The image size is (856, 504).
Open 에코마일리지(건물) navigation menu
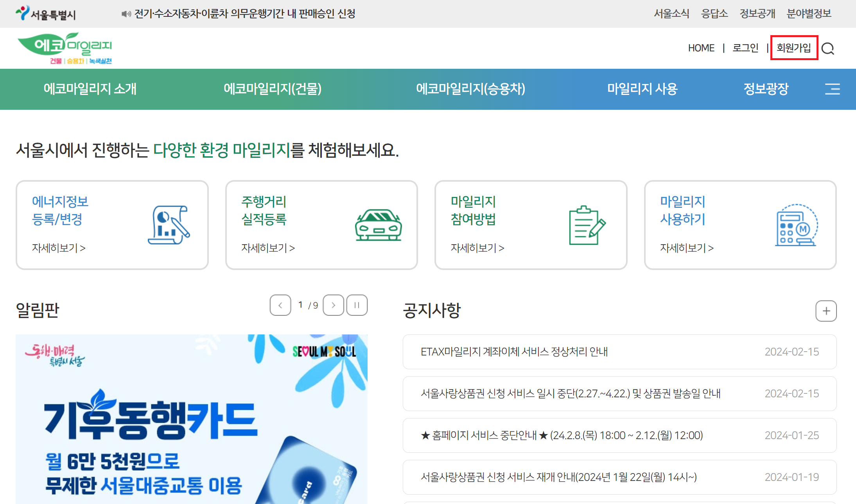point(273,89)
